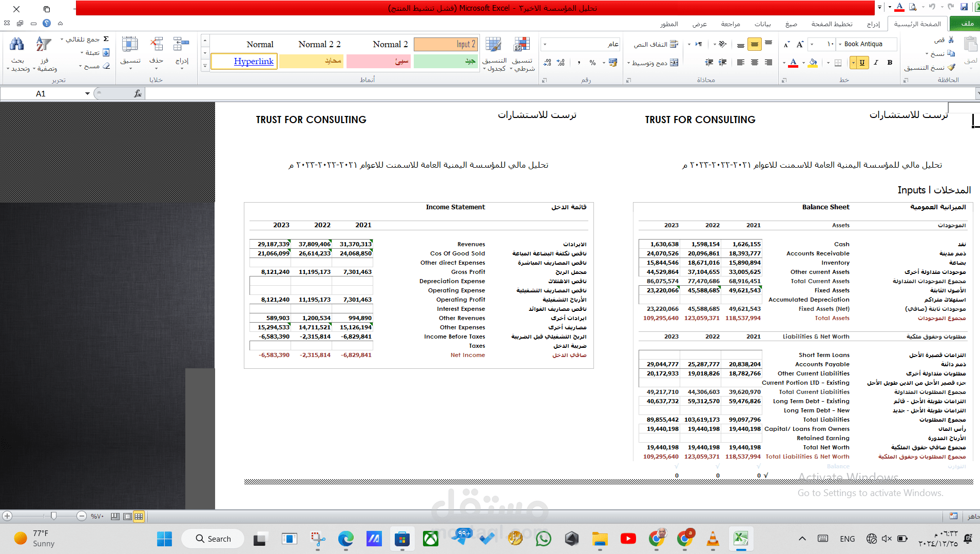Open the Book Antiqua font name dropdown
Screen dimensions: 980x554
(840, 45)
